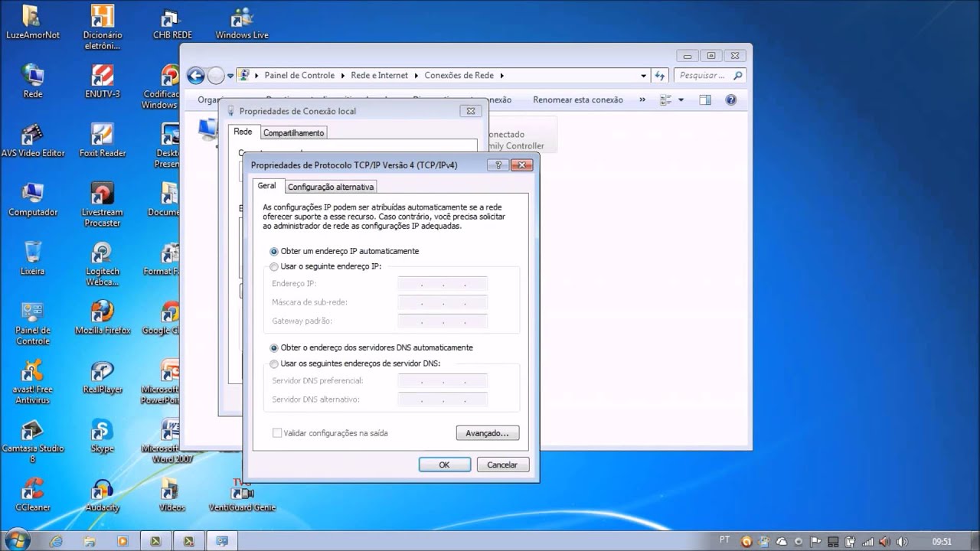The image size is (980, 551).
Task: Launch Livestream Procaster desktop icon
Action: point(102,204)
